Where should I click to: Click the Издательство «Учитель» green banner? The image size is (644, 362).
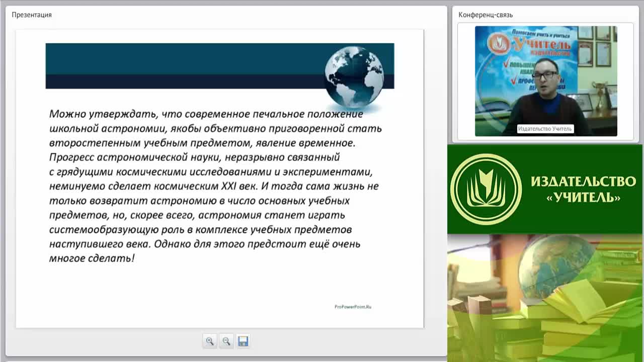coord(545,189)
